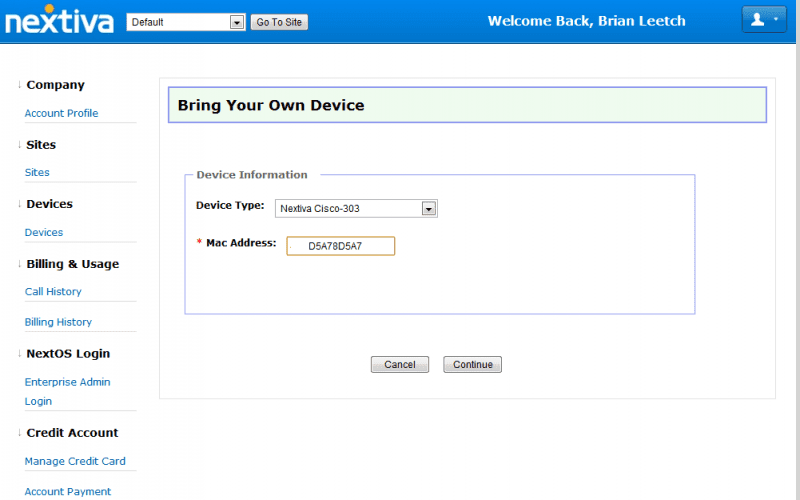
Task: Open Enterprise Admin Login link
Action: point(67,391)
